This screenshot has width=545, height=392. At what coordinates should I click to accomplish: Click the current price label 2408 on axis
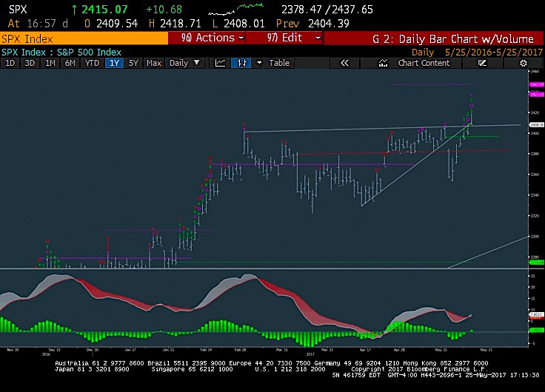pyautogui.click(x=537, y=124)
